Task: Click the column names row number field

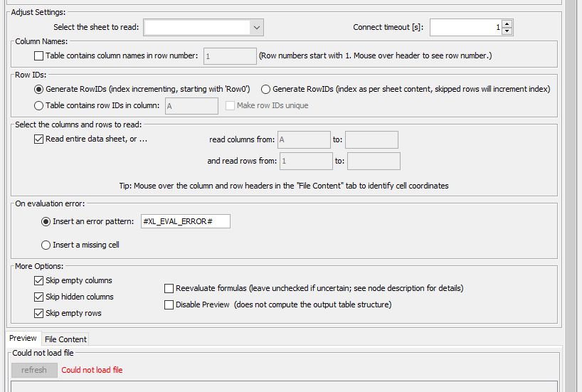Action: pos(230,56)
